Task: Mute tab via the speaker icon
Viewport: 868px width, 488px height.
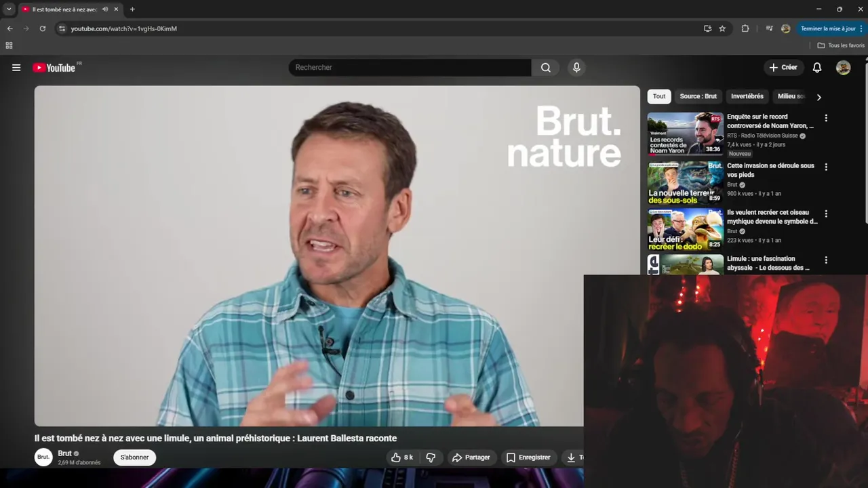Action: [105, 9]
